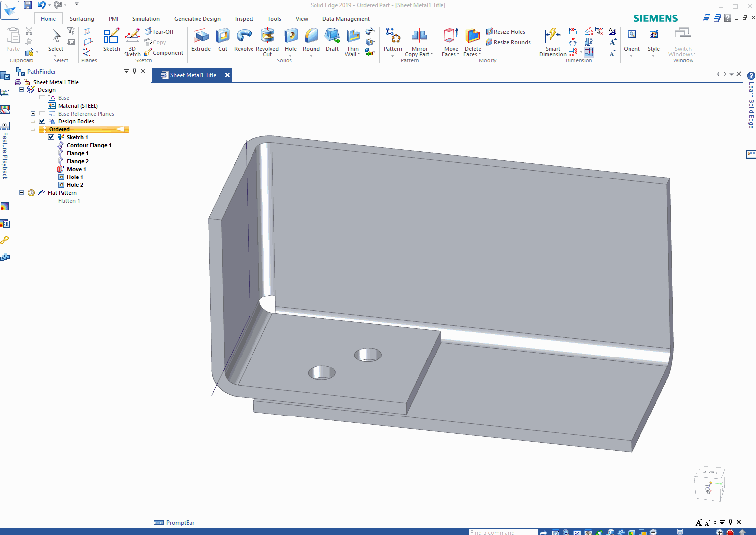Open the Feature Playback side tab
Viewport: 756px width, 535px height.
(5, 151)
